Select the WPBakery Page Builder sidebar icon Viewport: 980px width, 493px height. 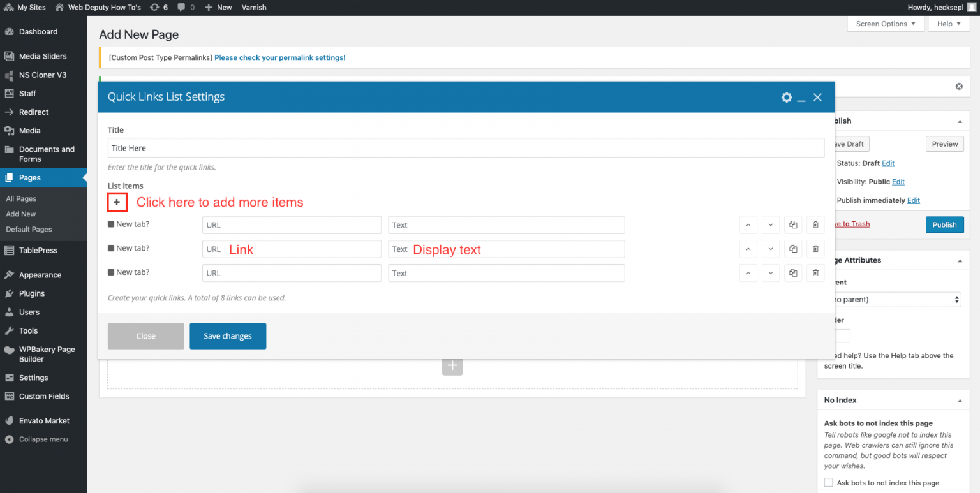[x=9, y=350]
